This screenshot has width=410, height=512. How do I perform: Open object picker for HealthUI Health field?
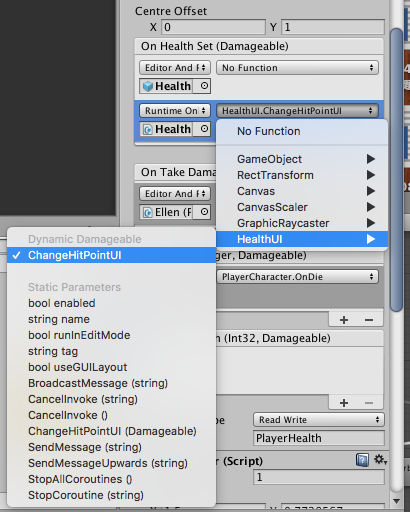204,129
